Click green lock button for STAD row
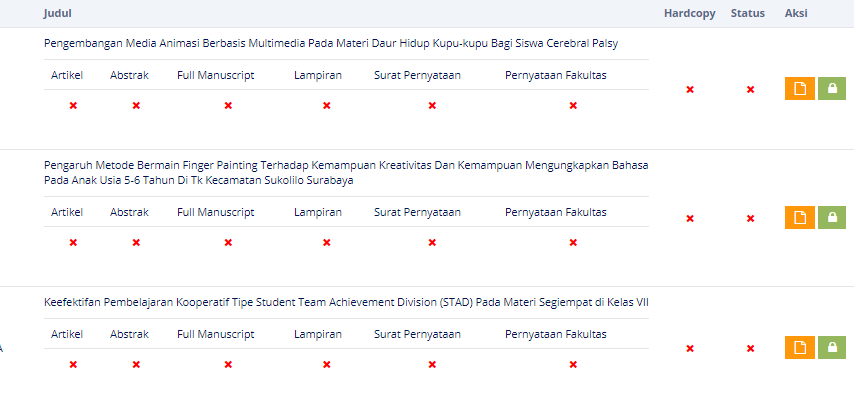This screenshot has width=856, height=397. [x=832, y=347]
